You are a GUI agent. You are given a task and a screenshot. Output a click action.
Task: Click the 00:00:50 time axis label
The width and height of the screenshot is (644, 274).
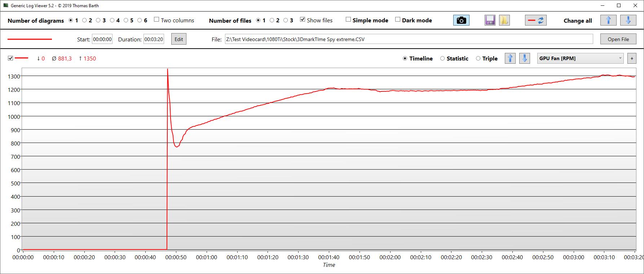click(x=176, y=257)
